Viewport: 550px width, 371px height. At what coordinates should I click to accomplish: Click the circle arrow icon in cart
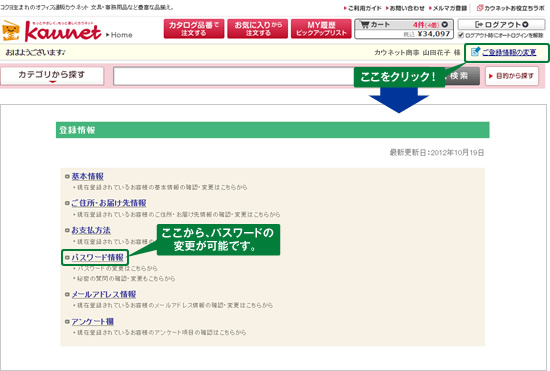coord(444,25)
